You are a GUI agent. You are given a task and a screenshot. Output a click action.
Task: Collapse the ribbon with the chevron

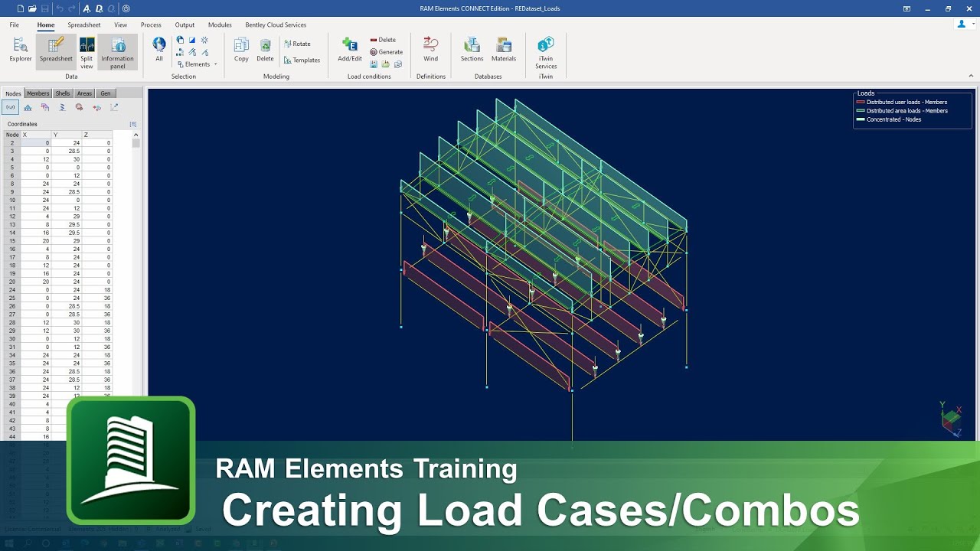click(971, 76)
